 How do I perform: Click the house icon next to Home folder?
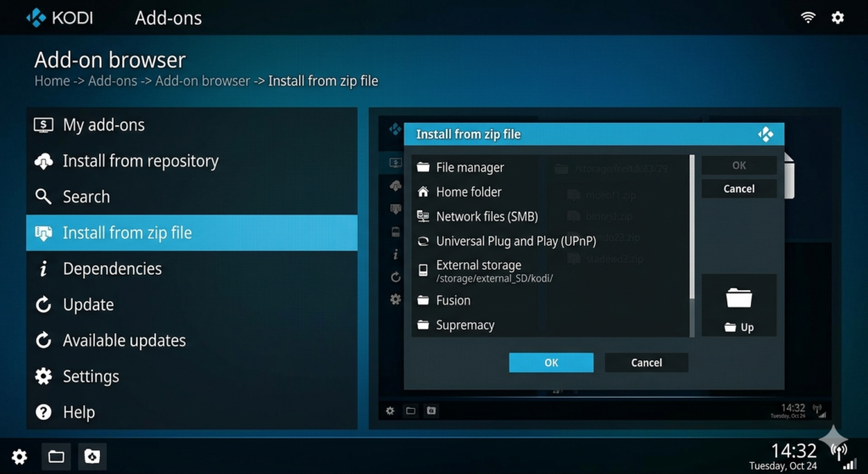pyautogui.click(x=424, y=192)
